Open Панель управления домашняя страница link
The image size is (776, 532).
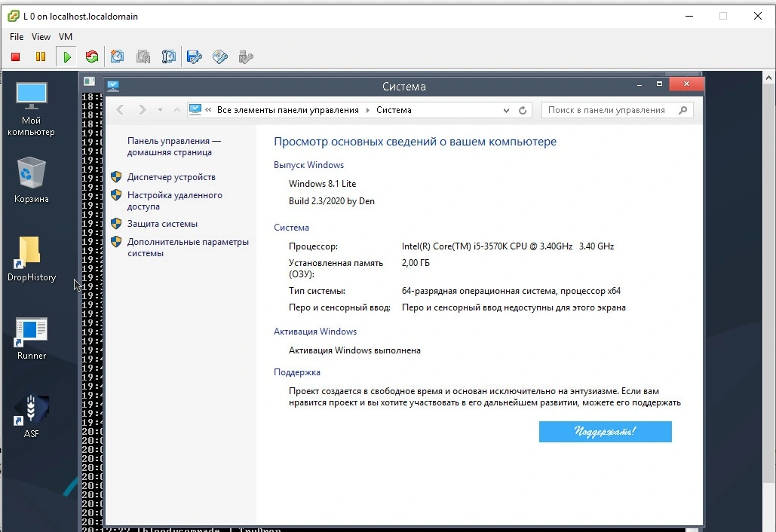click(173, 146)
